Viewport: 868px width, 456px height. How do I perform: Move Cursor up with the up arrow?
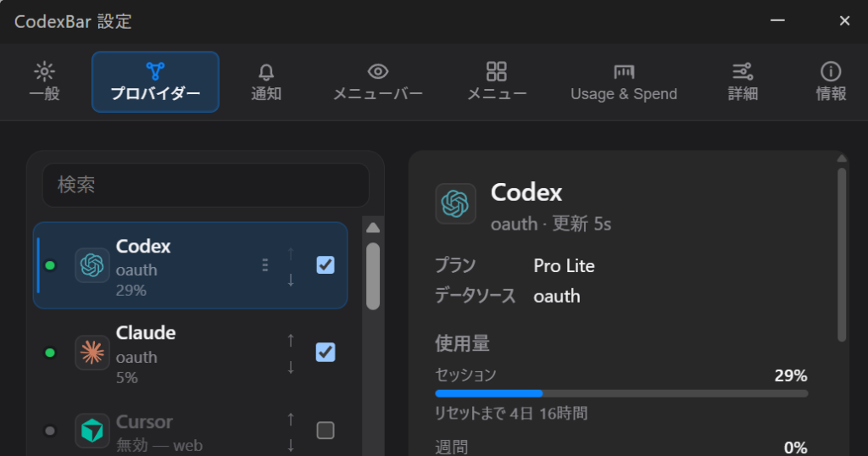[x=291, y=420]
